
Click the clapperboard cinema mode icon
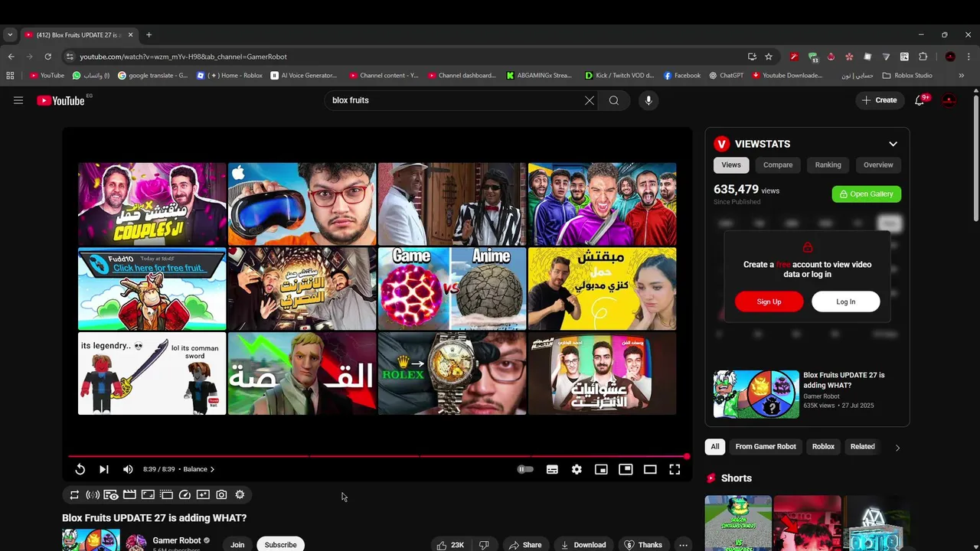pyautogui.click(x=129, y=495)
